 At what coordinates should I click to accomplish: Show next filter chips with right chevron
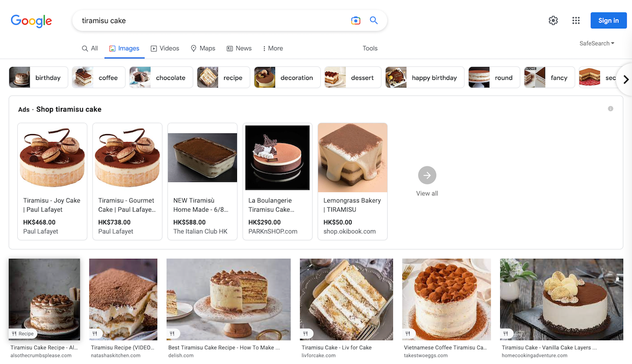pyautogui.click(x=626, y=79)
